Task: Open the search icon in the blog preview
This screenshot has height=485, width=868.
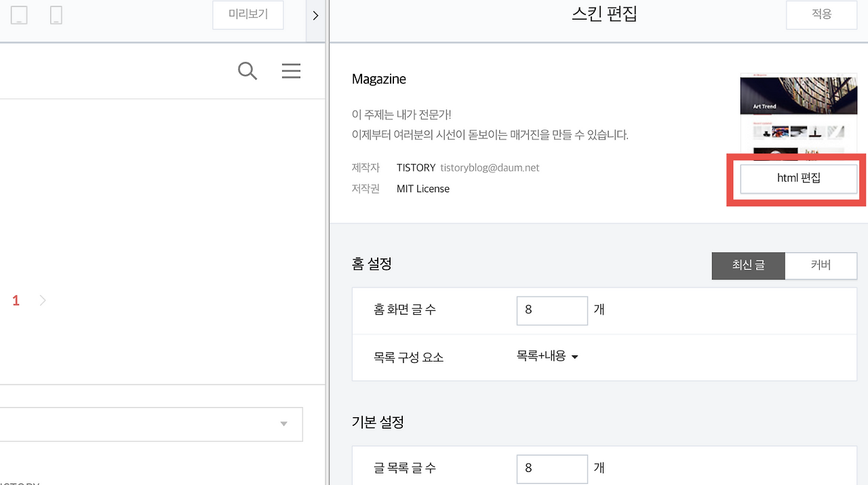Action: pyautogui.click(x=247, y=71)
